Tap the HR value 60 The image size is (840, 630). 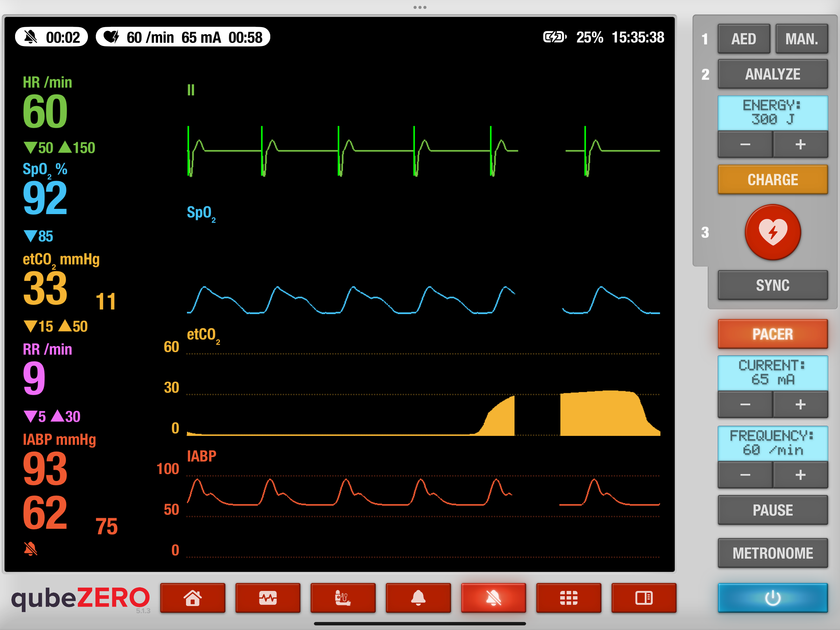tap(45, 111)
